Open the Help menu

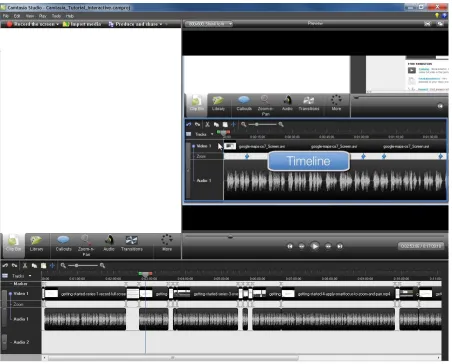tap(69, 16)
